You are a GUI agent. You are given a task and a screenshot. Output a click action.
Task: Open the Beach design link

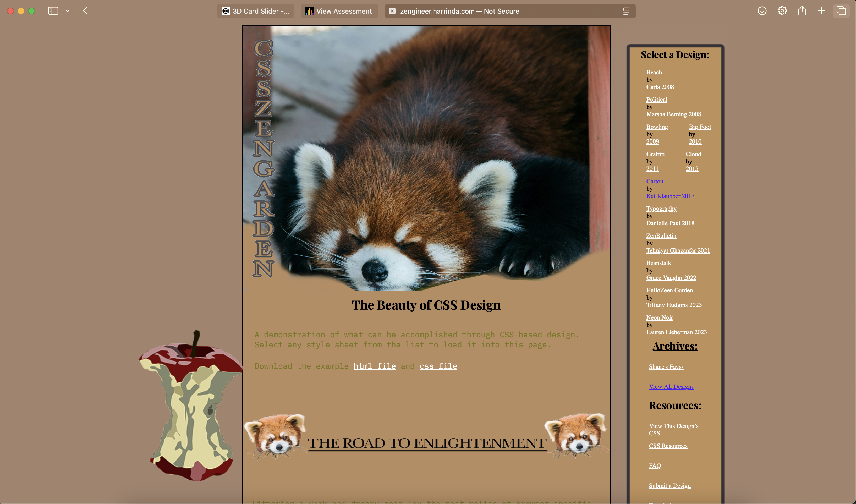click(x=654, y=72)
